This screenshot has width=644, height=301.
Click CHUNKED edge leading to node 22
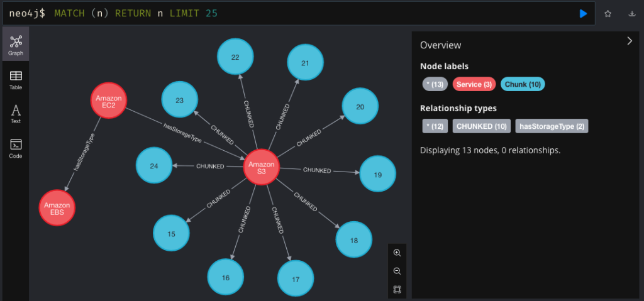coord(248,114)
